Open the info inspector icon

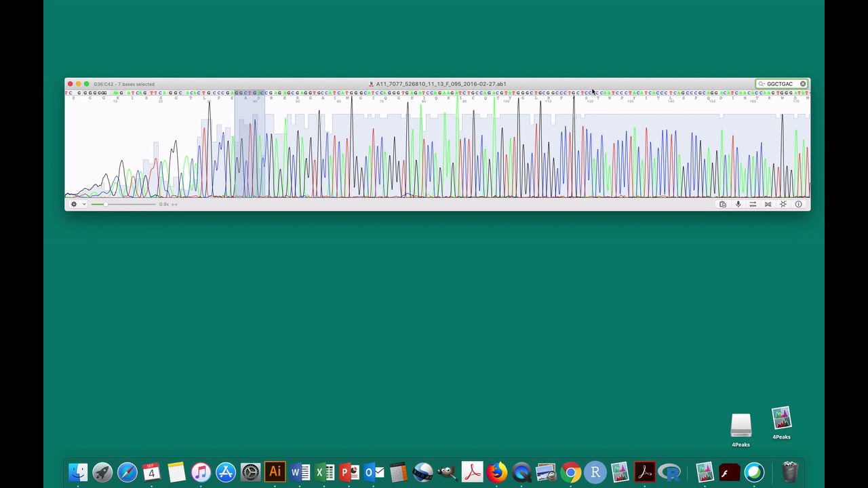(798, 204)
